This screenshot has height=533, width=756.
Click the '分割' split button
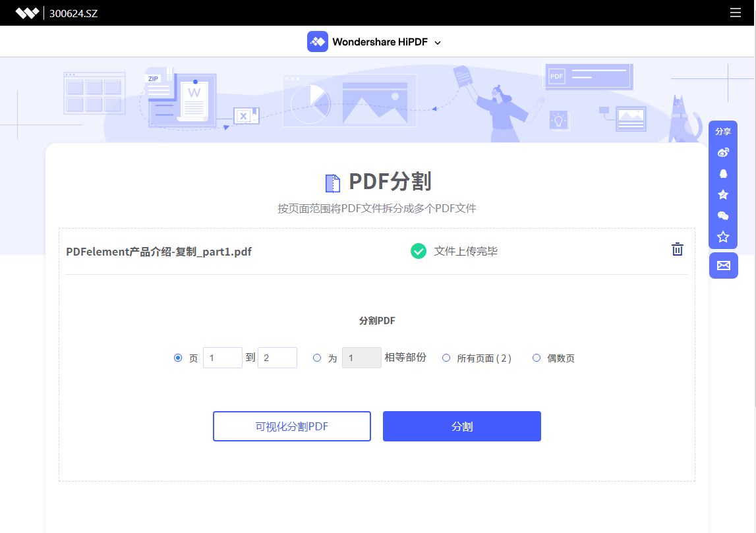pyautogui.click(x=461, y=426)
